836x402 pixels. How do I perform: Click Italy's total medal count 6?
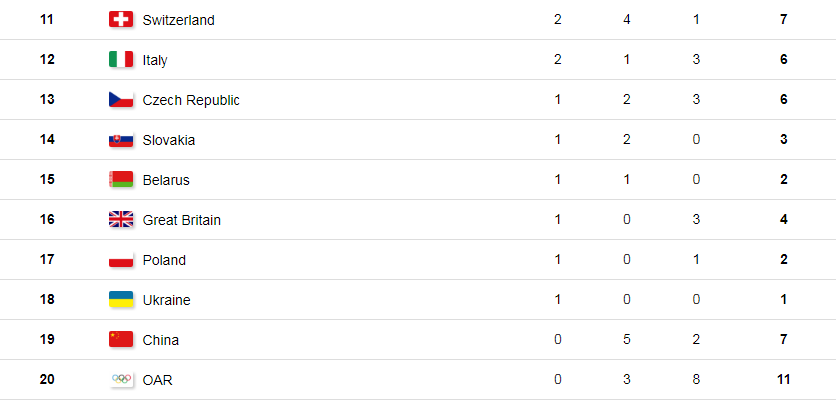783,60
